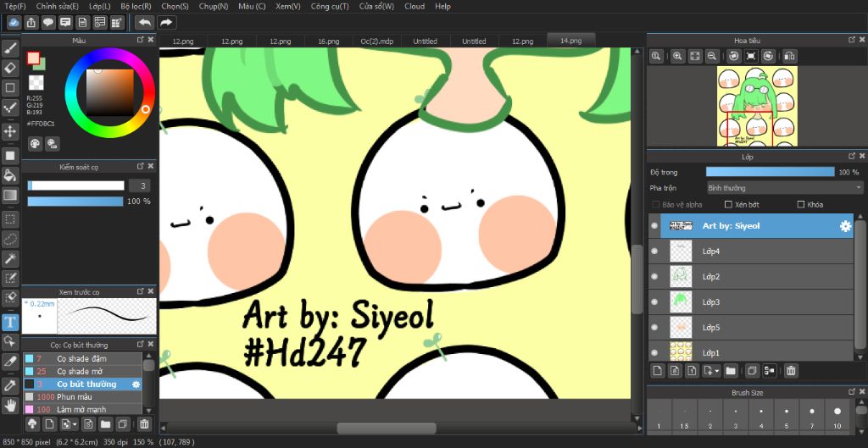Click the Độ trong opacity slider
Image resolution: width=868 pixels, height=448 pixels.
click(x=770, y=172)
